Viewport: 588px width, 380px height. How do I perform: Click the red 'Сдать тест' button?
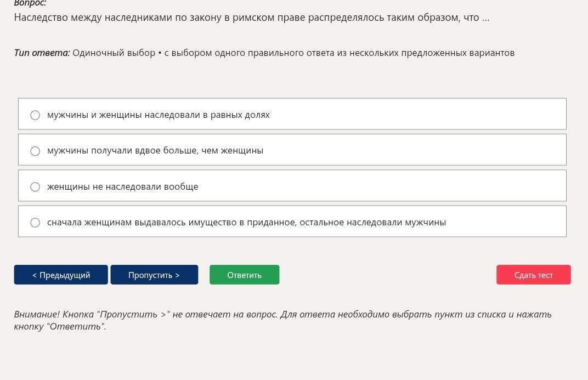(x=533, y=275)
